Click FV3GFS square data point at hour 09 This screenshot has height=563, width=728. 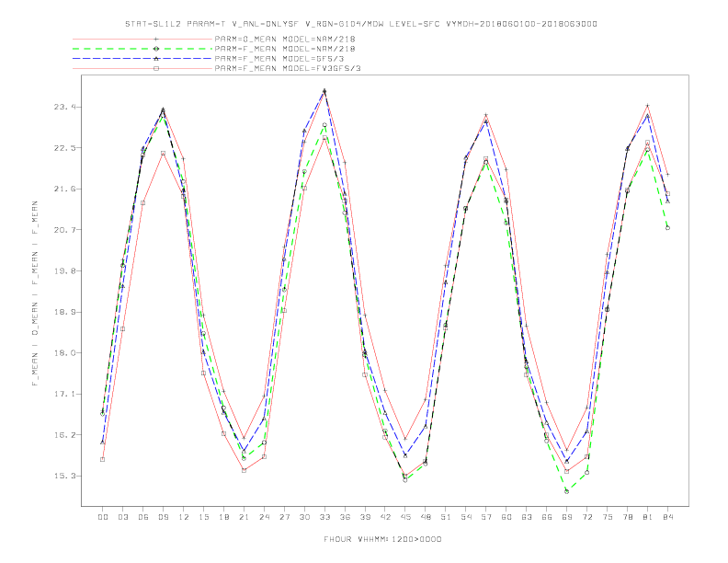163,153
